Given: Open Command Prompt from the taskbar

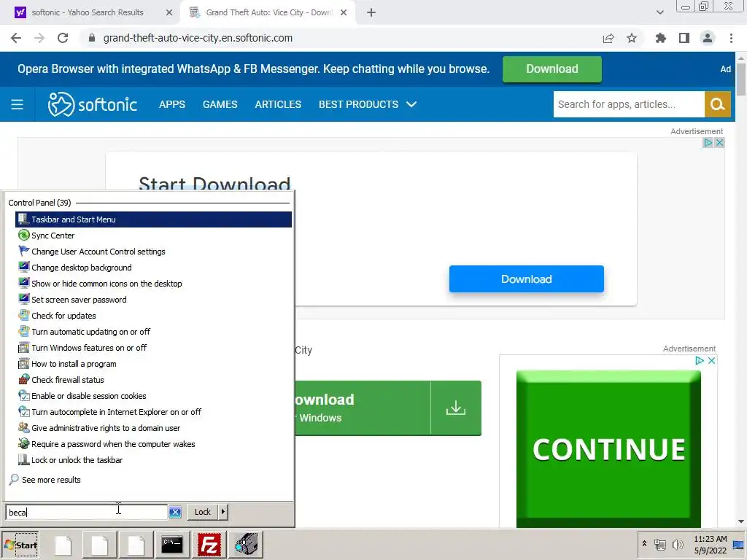Looking at the screenshot, I should click(172, 544).
